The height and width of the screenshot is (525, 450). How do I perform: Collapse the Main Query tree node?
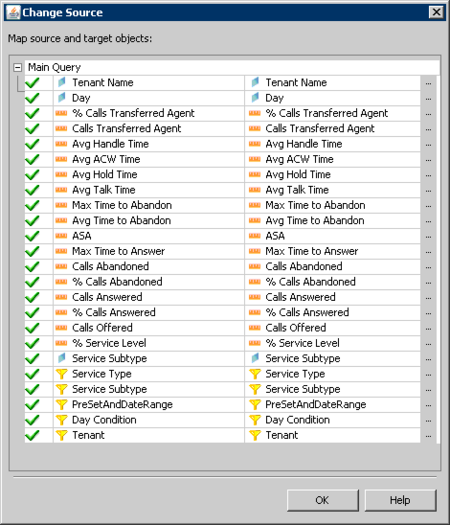[17, 68]
